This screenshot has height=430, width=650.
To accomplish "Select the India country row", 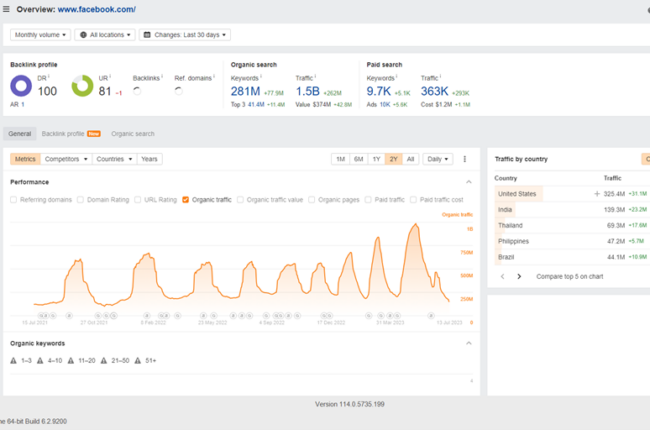I will click(x=572, y=209).
